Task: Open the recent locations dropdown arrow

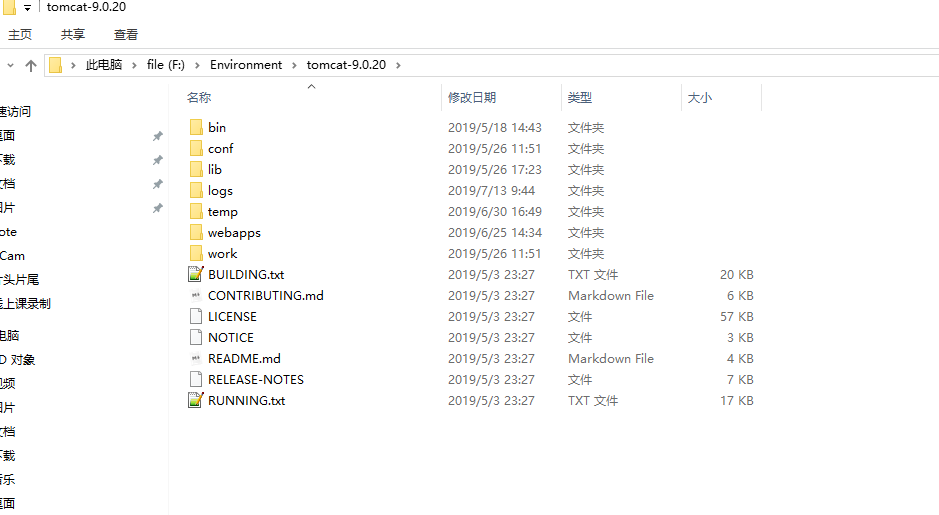Action: (x=10, y=65)
